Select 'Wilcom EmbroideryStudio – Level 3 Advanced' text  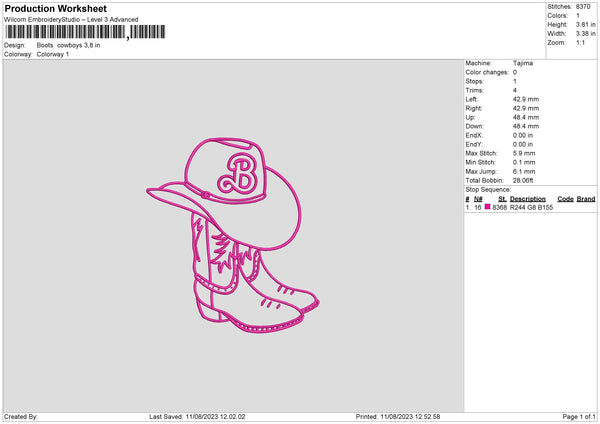pos(71,20)
